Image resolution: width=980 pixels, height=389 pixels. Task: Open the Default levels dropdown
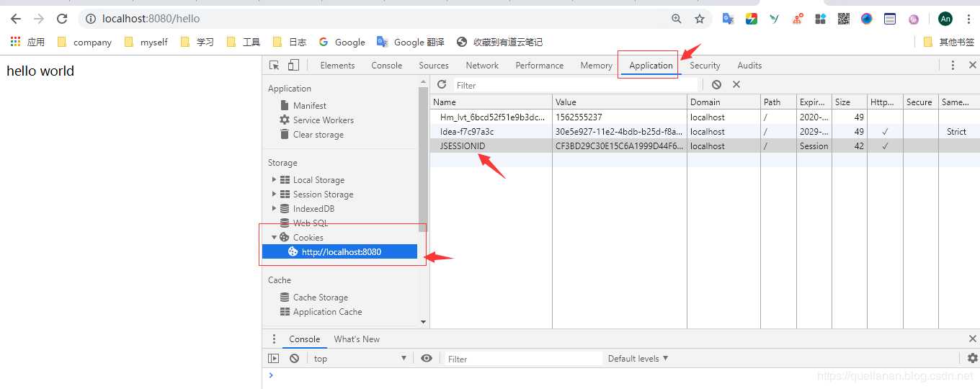coord(638,358)
